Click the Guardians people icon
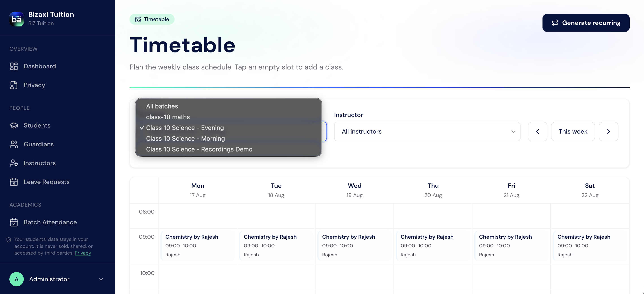Viewport: 644px width, 294px height. 14,144
